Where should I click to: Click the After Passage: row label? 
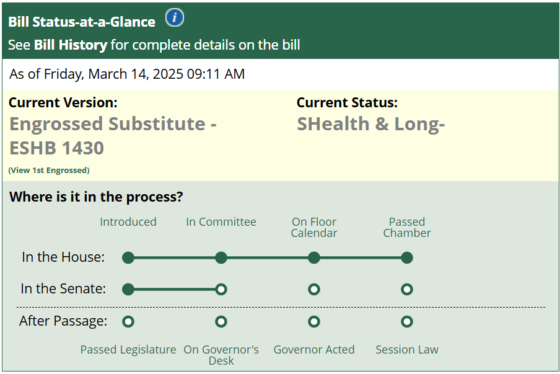click(x=63, y=321)
